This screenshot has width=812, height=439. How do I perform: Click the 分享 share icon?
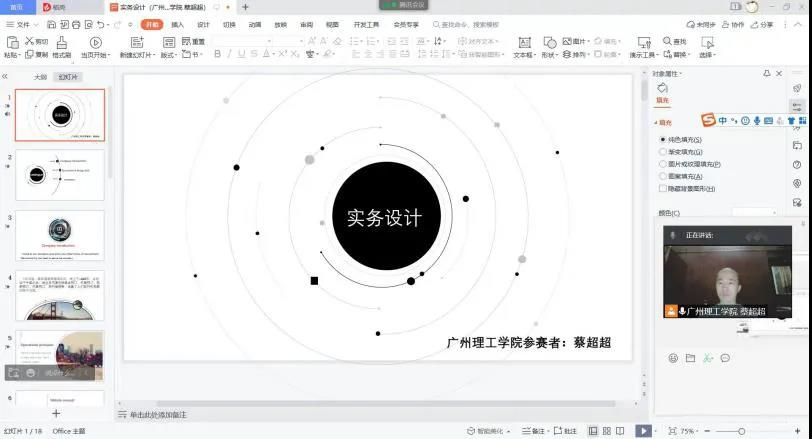(x=761, y=24)
